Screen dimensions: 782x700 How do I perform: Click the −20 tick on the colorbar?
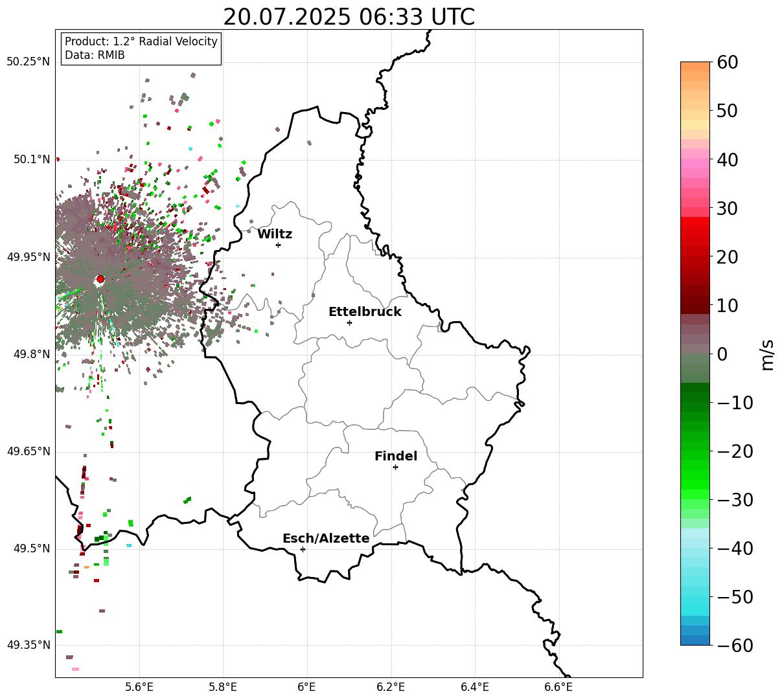pos(734,451)
